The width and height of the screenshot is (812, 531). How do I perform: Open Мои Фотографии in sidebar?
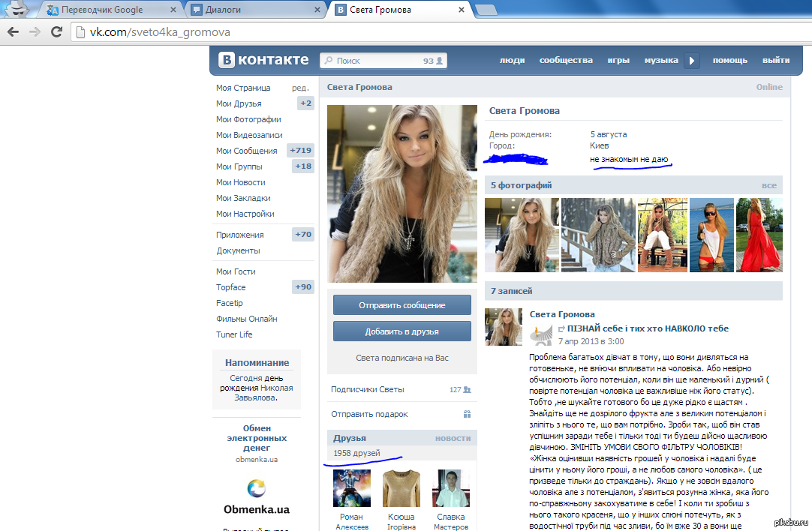248,119
